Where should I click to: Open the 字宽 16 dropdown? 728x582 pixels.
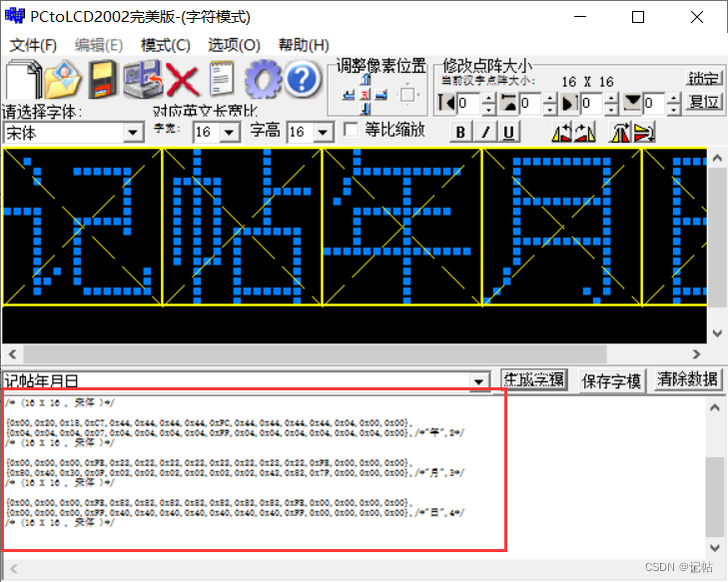[x=229, y=133]
